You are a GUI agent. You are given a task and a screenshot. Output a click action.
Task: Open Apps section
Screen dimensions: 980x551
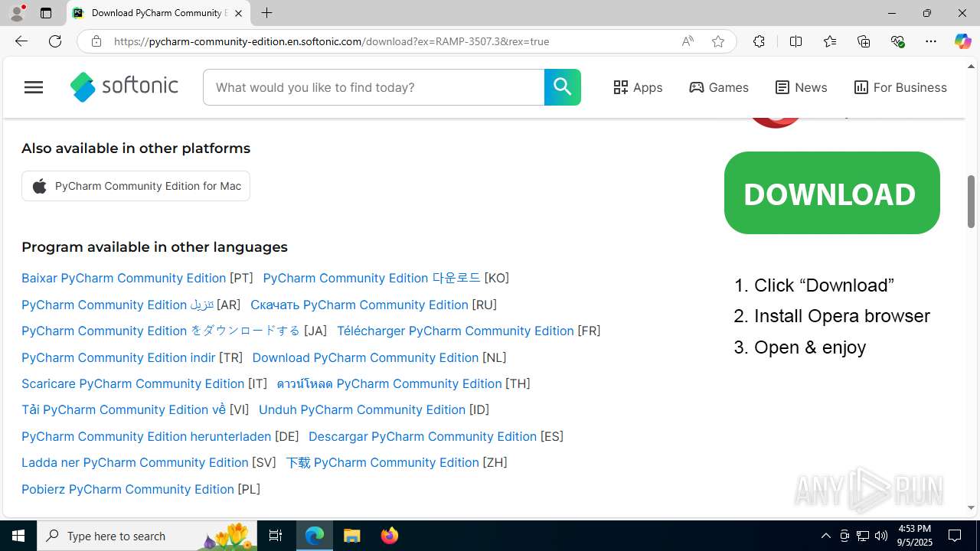638,87
